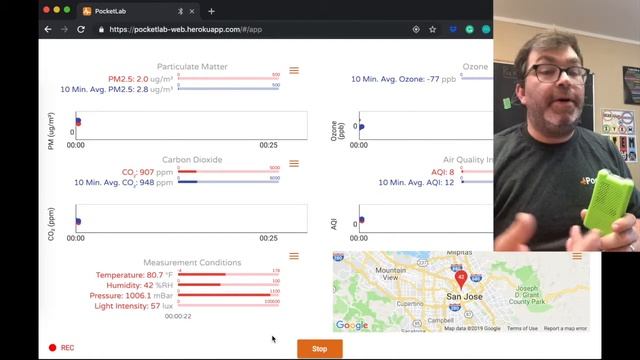Screen dimensions: 640x360
Task: Click the Particulate Matter heading
Action: click(192, 67)
